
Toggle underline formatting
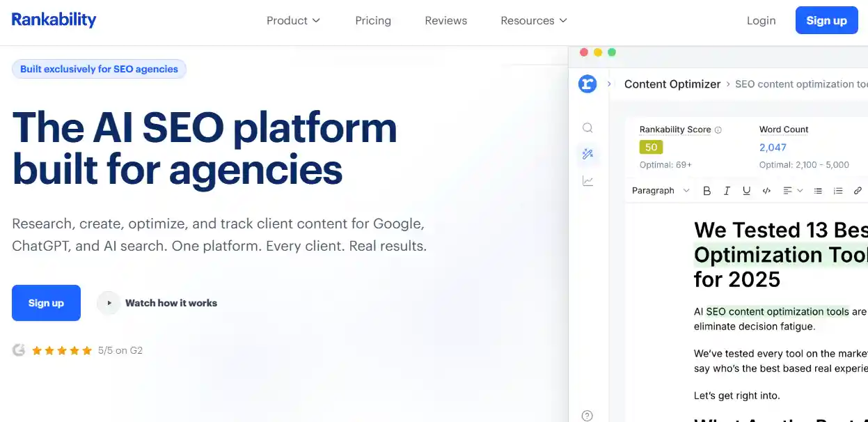746,189
